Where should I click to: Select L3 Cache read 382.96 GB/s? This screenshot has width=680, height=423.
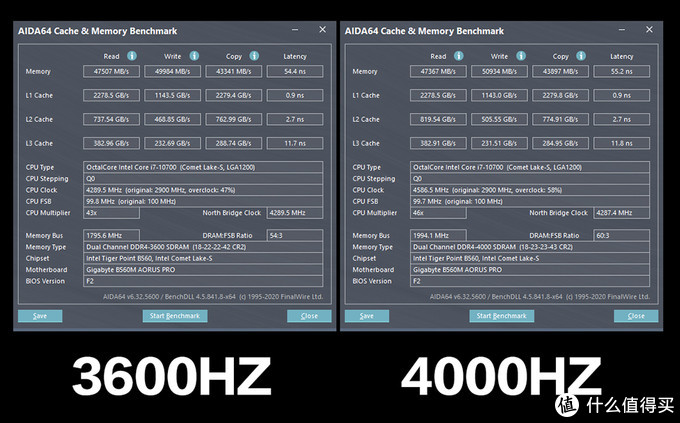click(x=111, y=143)
